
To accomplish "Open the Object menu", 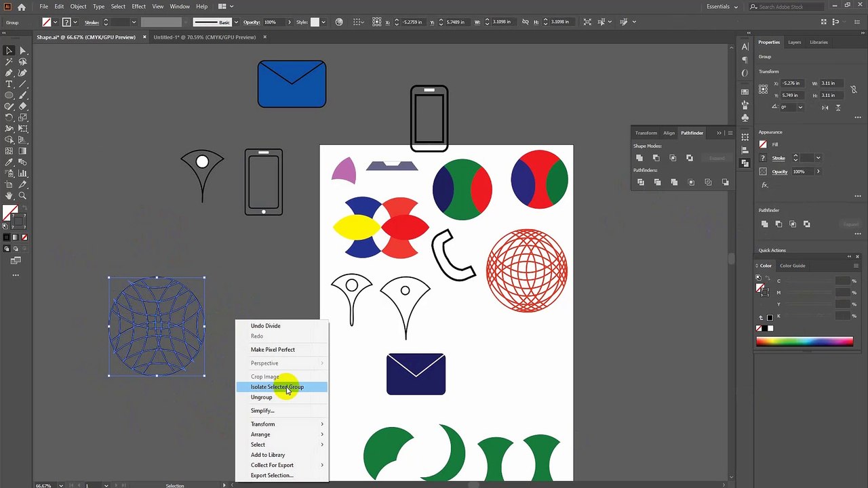I will point(78,7).
